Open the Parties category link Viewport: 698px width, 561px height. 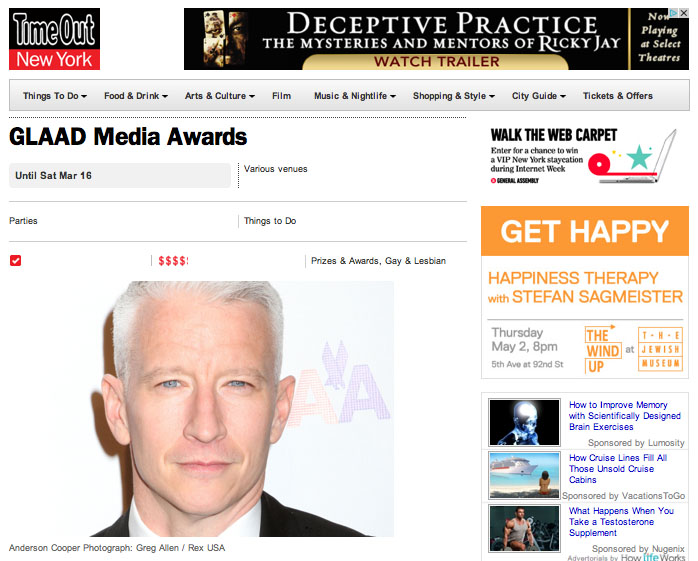pyautogui.click(x=23, y=221)
